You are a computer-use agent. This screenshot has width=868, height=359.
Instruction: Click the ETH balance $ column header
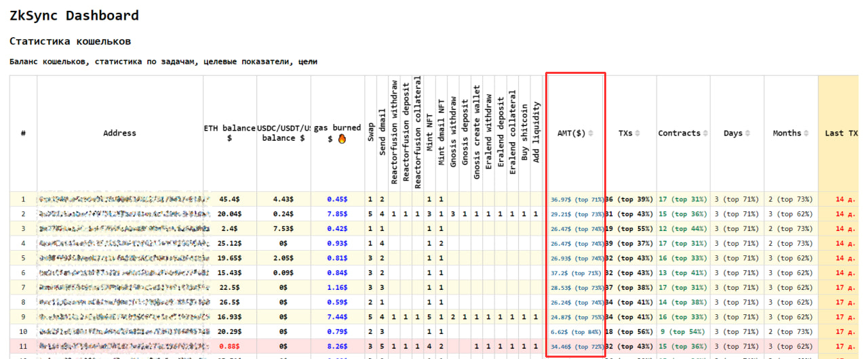tap(229, 133)
